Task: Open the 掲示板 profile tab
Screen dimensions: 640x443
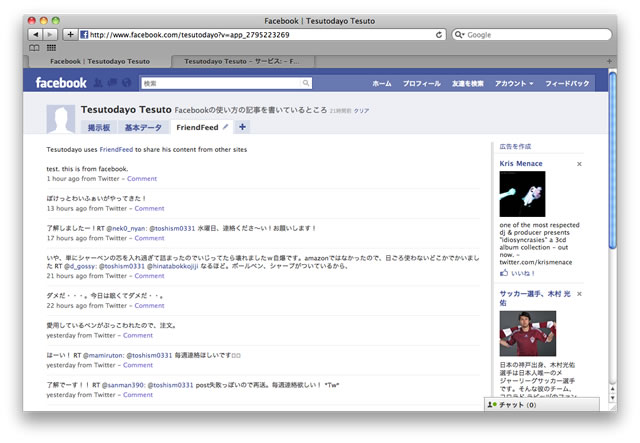Action: pos(99,127)
